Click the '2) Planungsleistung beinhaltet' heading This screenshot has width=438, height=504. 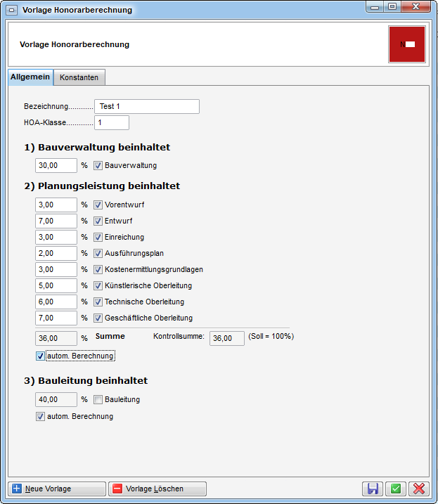click(x=102, y=186)
